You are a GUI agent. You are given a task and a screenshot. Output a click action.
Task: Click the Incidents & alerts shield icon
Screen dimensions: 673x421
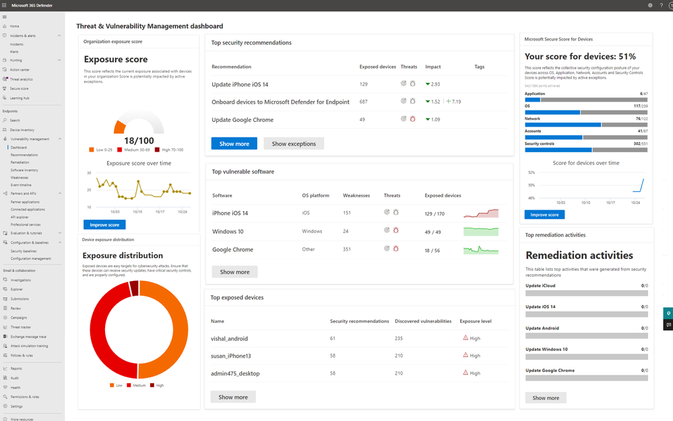pyautogui.click(x=5, y=36)
